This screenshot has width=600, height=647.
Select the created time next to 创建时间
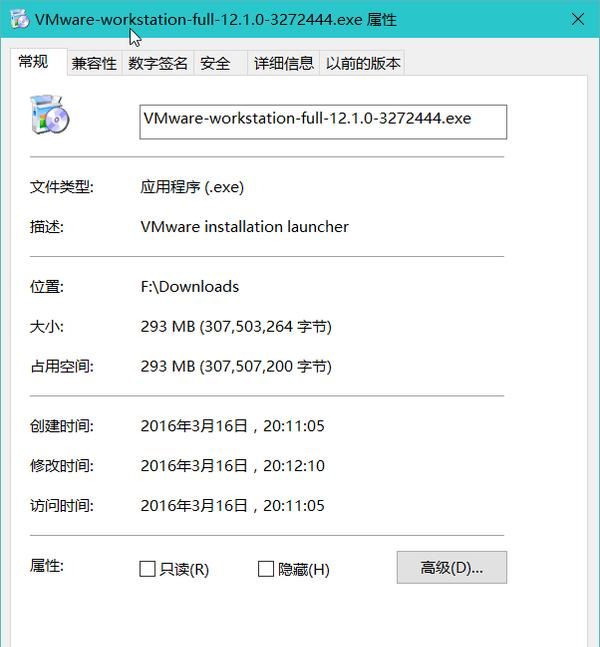click(x=233, y=426)
